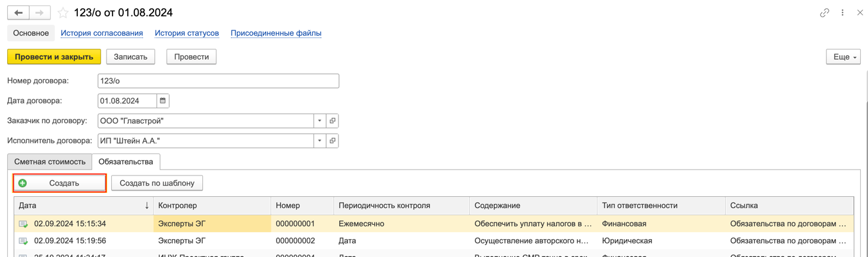This screenshot has height=257, width=868.
Task: Open the three-dot options menu
Action: [x=842, y=12]
